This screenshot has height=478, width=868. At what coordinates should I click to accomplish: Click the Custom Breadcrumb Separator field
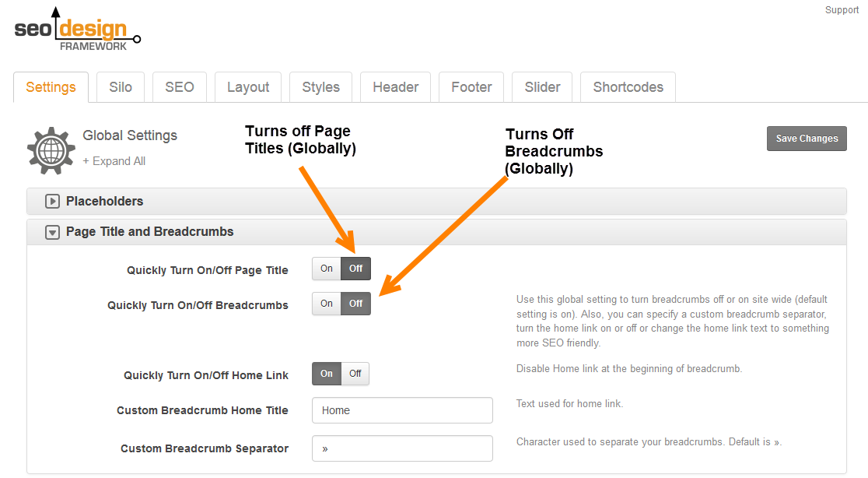(x=402, y=448)
